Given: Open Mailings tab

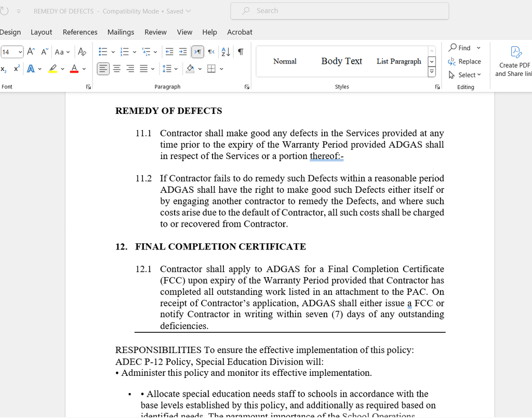Looking at the screenshot, I should [x=121, y=32].
